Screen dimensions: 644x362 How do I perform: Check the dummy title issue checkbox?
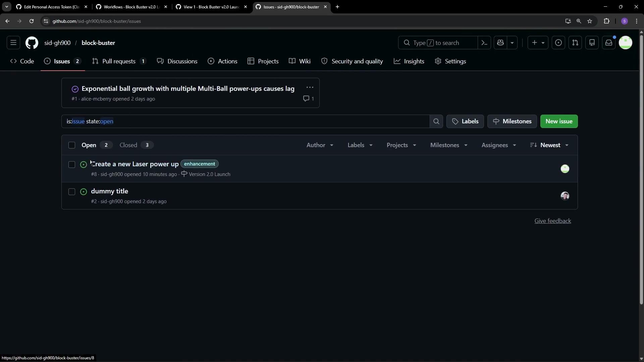72,192
